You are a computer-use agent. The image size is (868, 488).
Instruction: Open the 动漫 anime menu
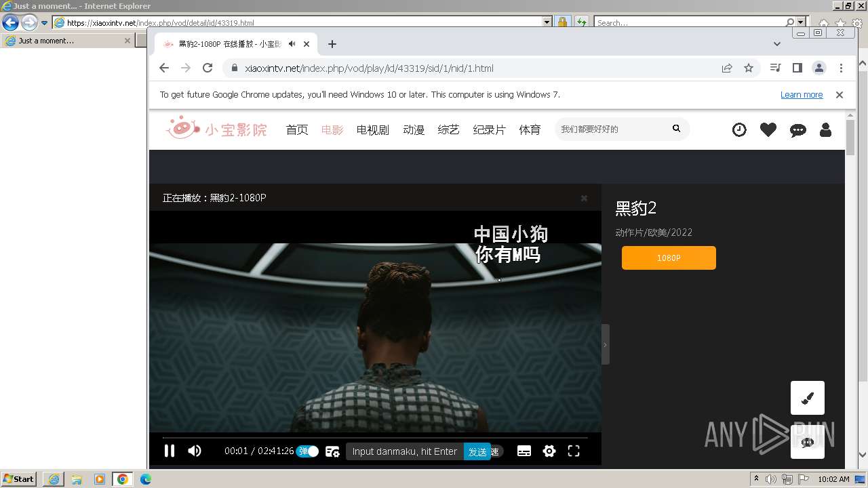(414, 129)
